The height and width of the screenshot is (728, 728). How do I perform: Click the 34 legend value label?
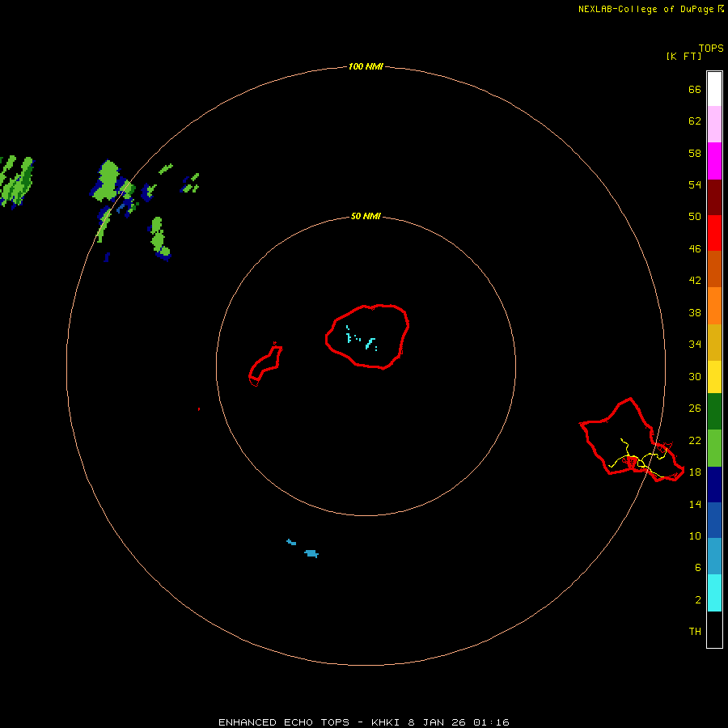[x=695, y=345]
